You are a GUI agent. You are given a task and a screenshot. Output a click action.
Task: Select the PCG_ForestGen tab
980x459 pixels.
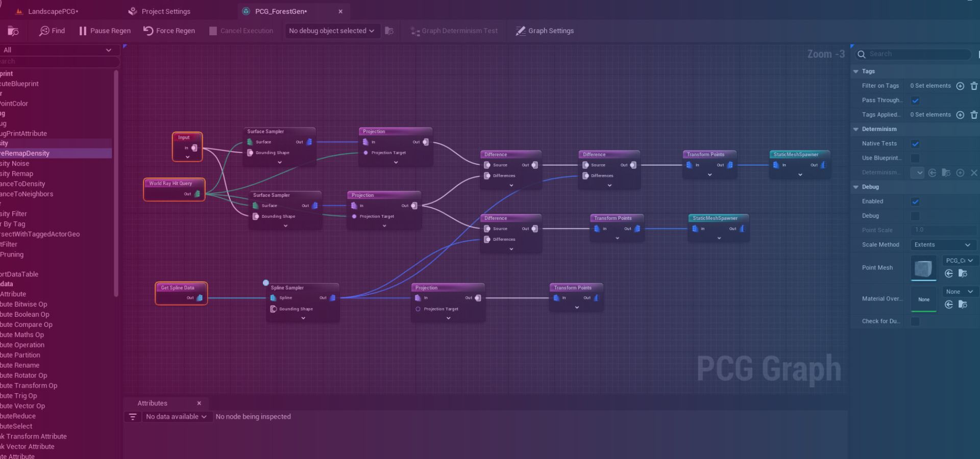(280, 11)
